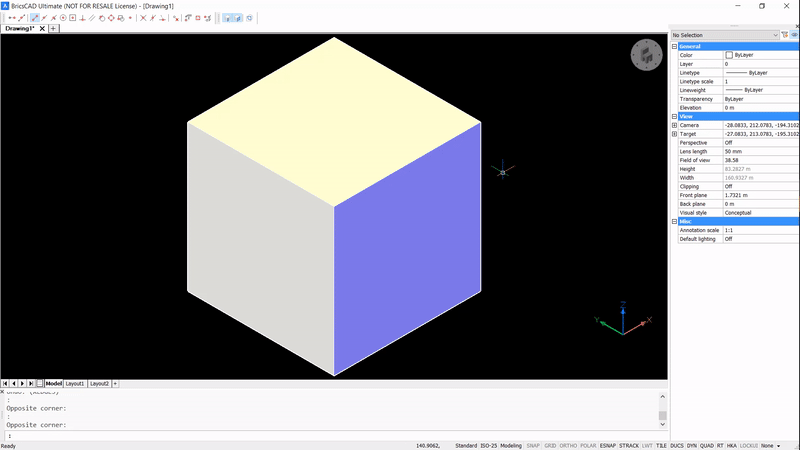Select the Endpoint snap icon in toolbar
Image resolution: width=800 pixels, height=450 pixels.
point(35,18)
